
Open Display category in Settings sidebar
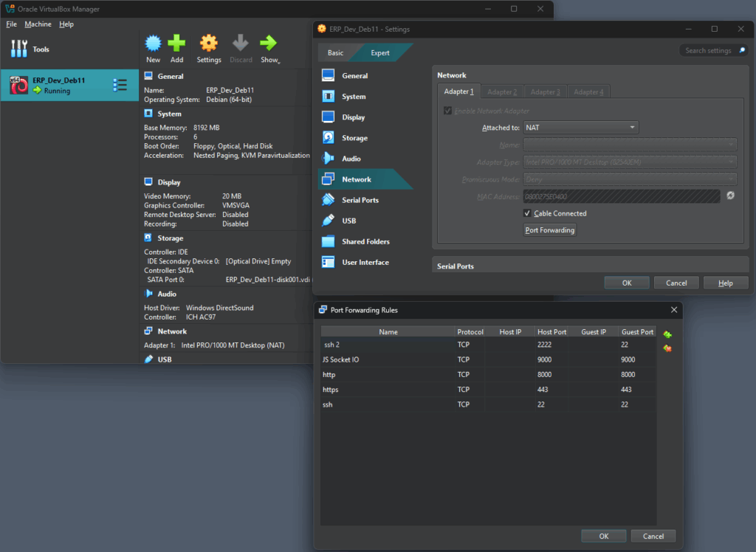click(354, 117)
